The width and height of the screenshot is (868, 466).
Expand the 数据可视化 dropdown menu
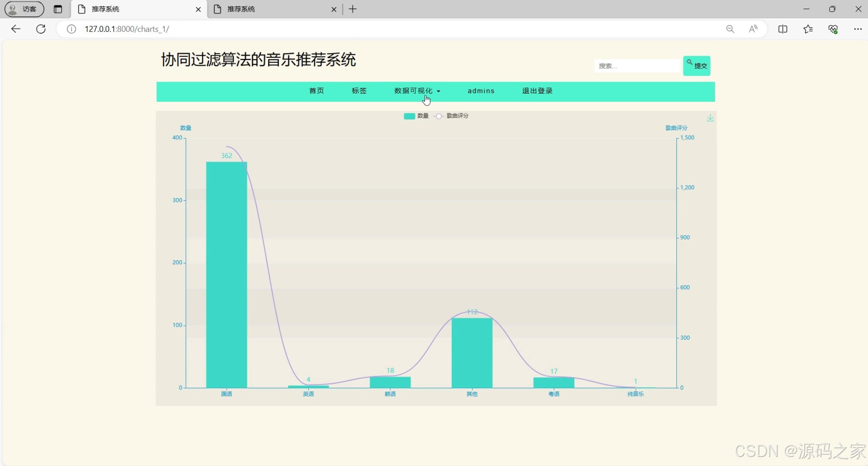point(417,91)
